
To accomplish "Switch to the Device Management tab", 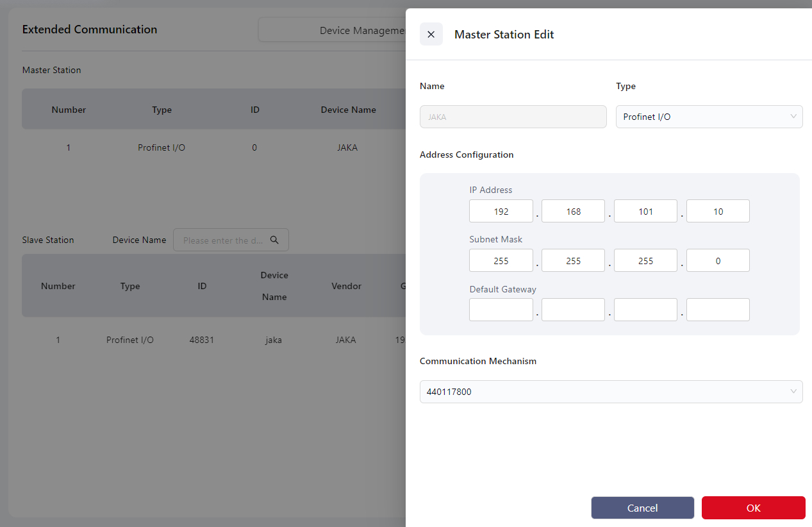I will [x=333, y=30].
